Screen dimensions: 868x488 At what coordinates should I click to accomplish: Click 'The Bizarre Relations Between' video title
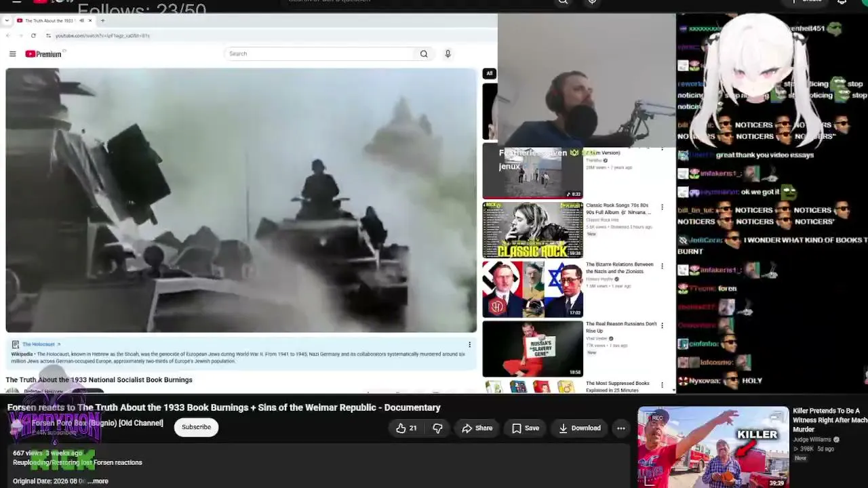point(620,268)
